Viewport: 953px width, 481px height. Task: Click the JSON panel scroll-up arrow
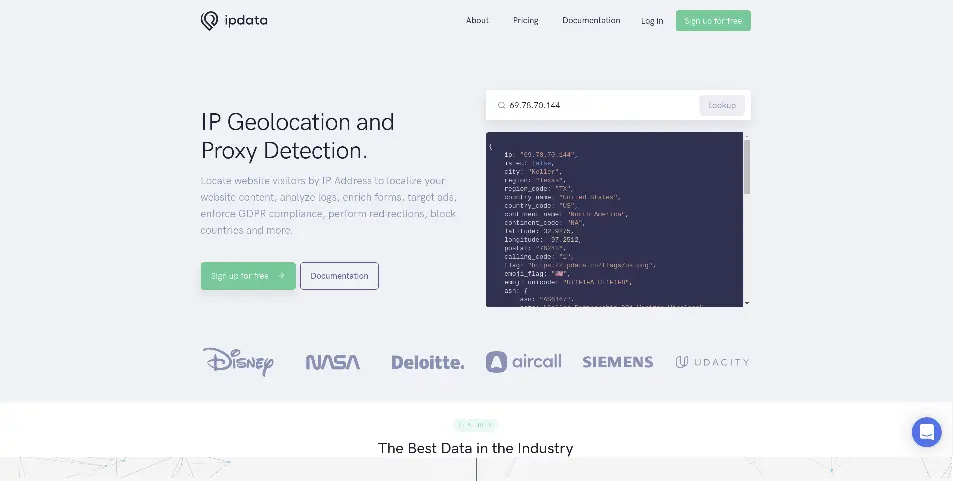(747, 136)
